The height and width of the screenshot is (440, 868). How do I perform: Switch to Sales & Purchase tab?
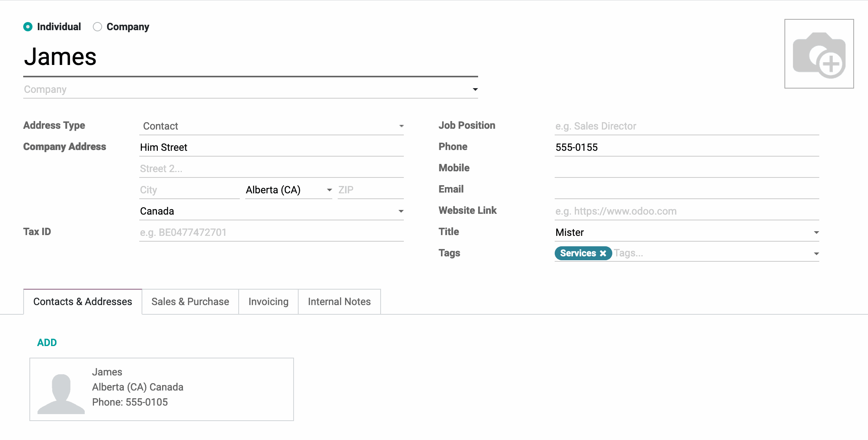pyautogui.click(x=190, y=302)
